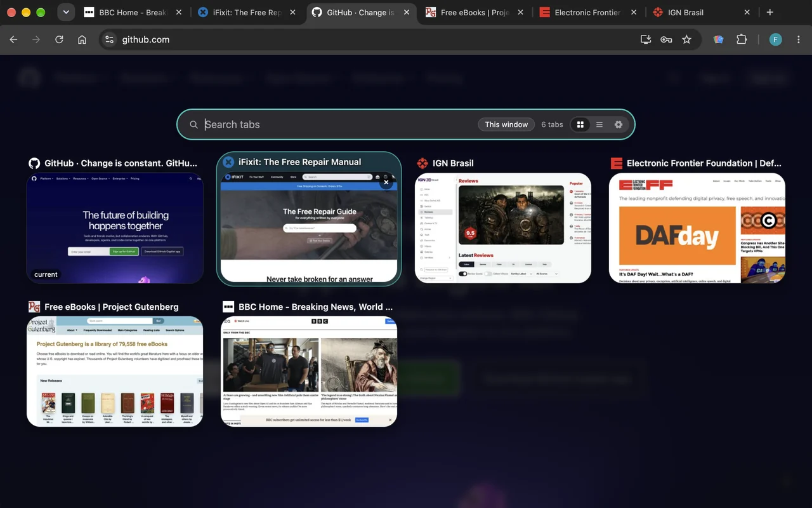The image size is (812, 508).
Task: Click the colorful extension icon in toolbar
Action: click(718, 39)
